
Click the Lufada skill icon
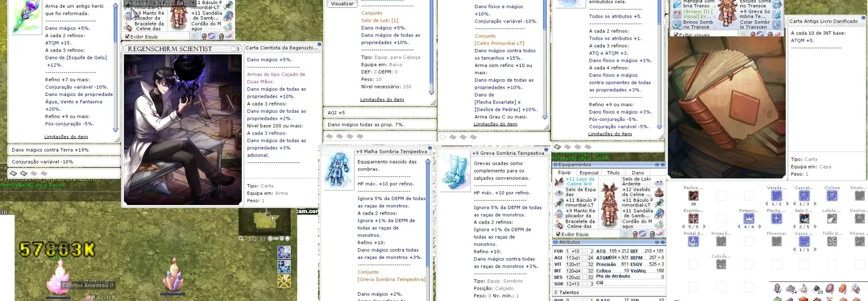(832, 219)
